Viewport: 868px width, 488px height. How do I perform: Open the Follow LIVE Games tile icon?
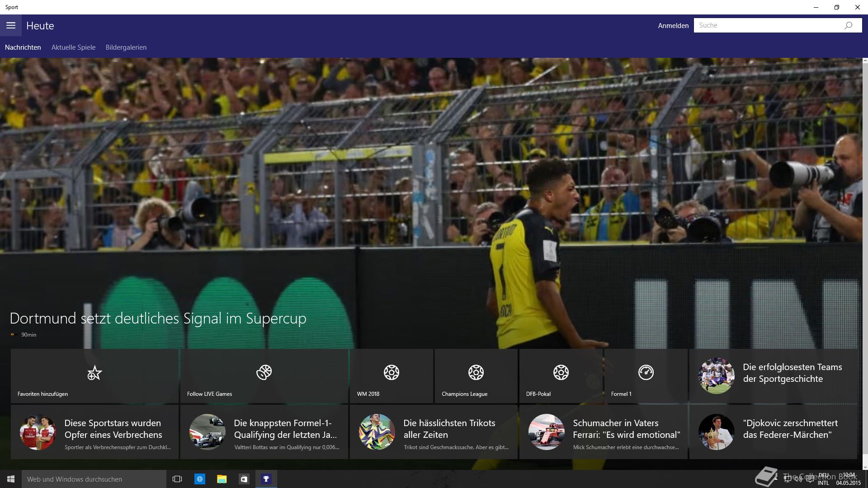point(264,372)
